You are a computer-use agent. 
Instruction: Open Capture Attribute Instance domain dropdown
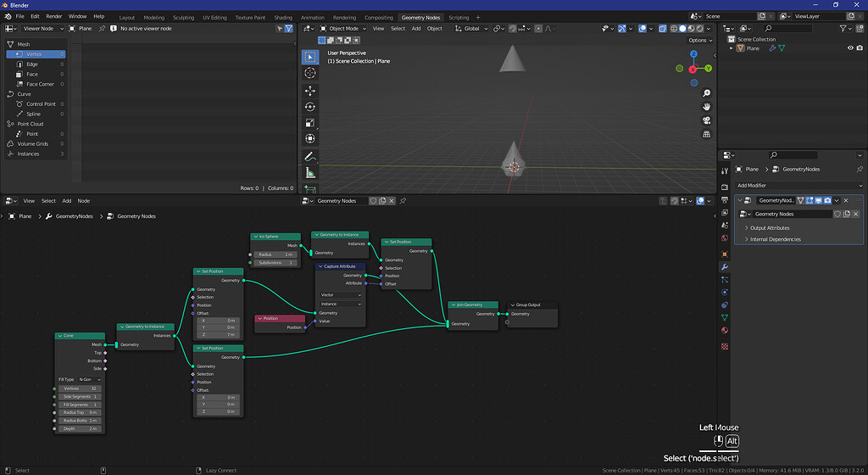click(x=341, y=304)
